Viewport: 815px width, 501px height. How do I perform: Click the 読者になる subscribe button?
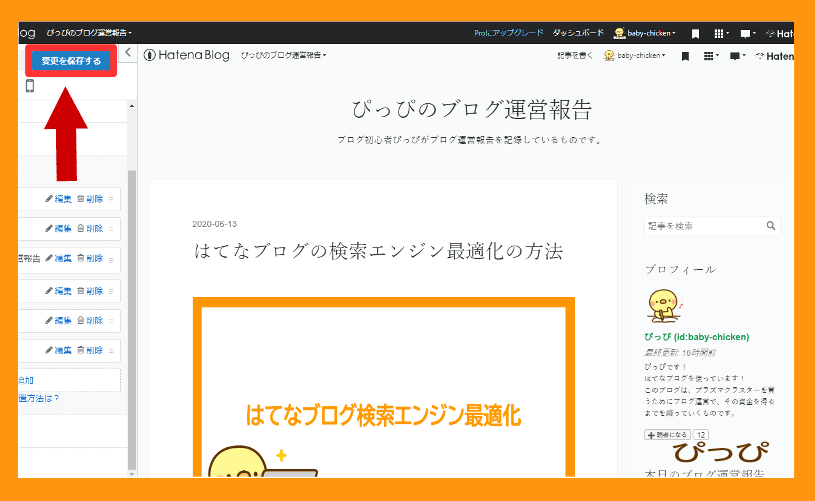click(667, 435)
